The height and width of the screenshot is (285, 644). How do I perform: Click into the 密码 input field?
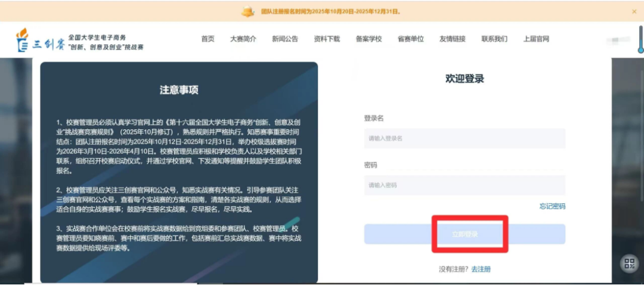[465, 185]
